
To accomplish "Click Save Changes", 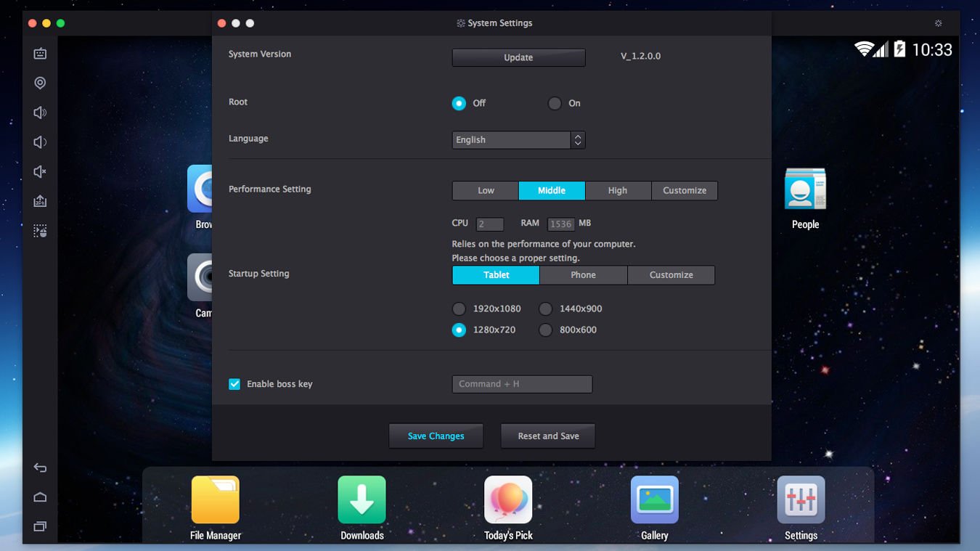I will [x=436, y=436].
